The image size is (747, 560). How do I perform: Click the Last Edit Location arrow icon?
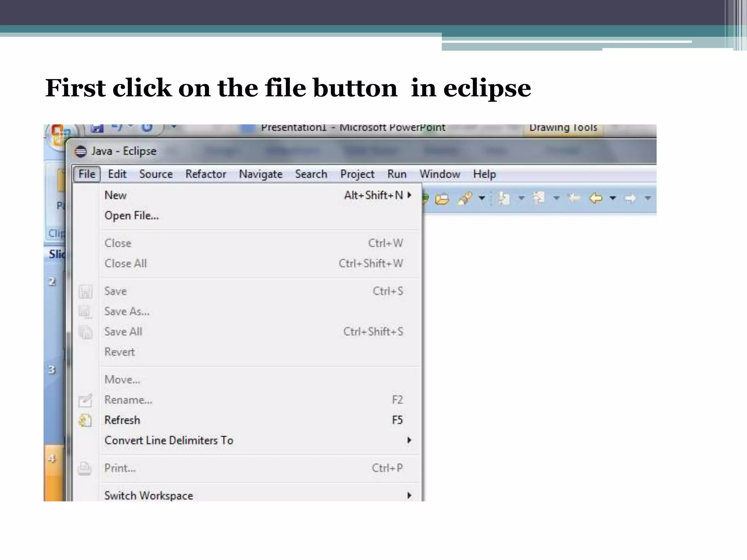click(574, 198)
